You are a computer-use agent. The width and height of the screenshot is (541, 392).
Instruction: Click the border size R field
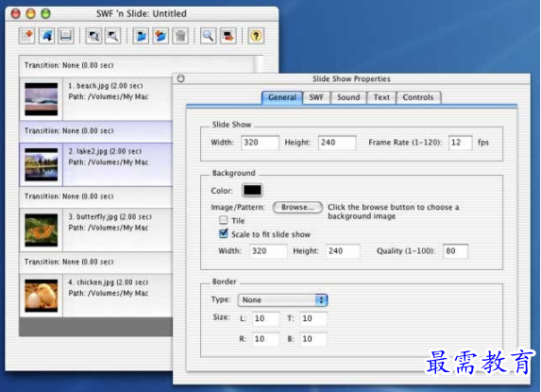265,339
